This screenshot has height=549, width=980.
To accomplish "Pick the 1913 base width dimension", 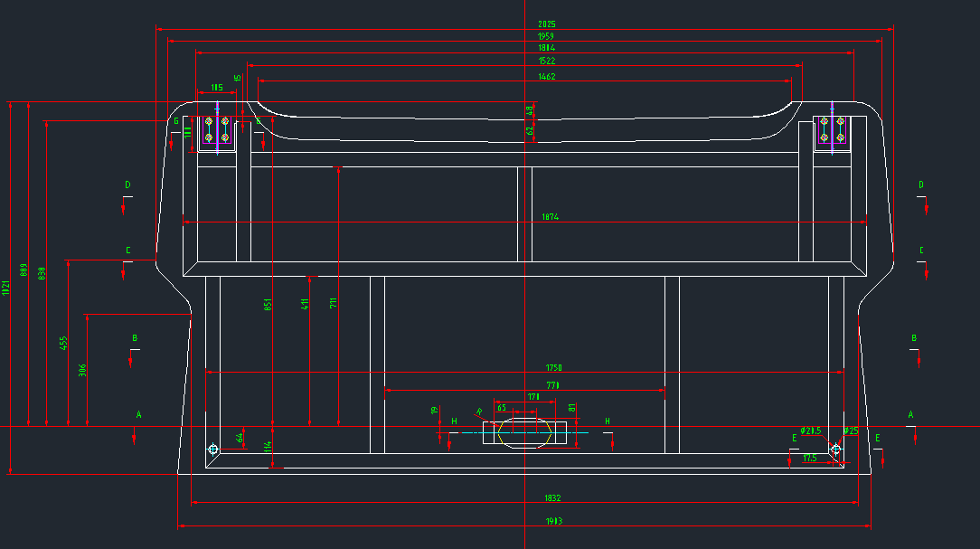I will pyautogui.click(x=553, y=521).
